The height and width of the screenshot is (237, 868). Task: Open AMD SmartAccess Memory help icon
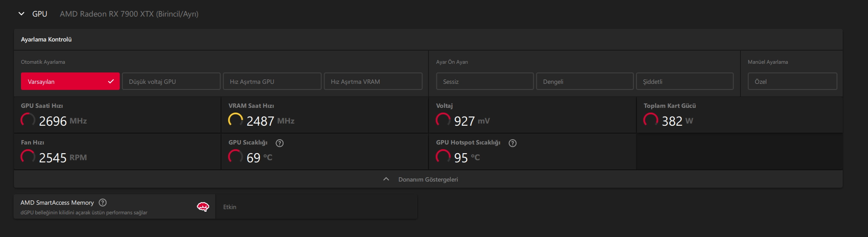(x=103, y=203)
